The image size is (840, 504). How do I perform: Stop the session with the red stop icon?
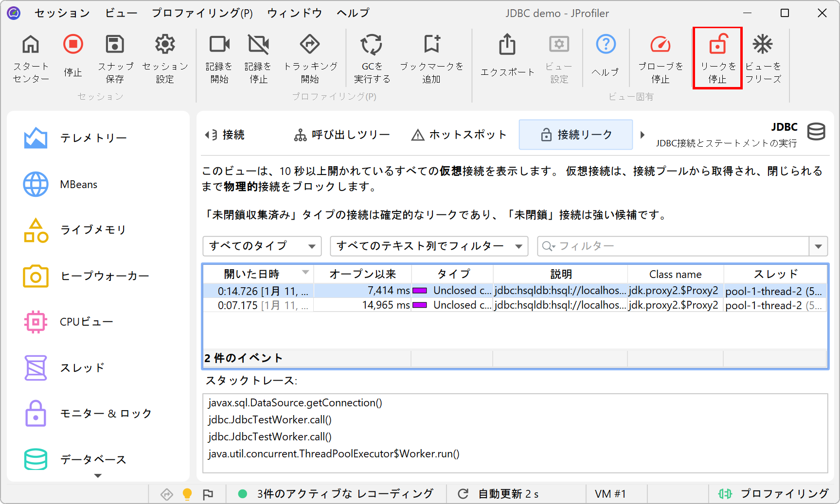tap(73, 45)
